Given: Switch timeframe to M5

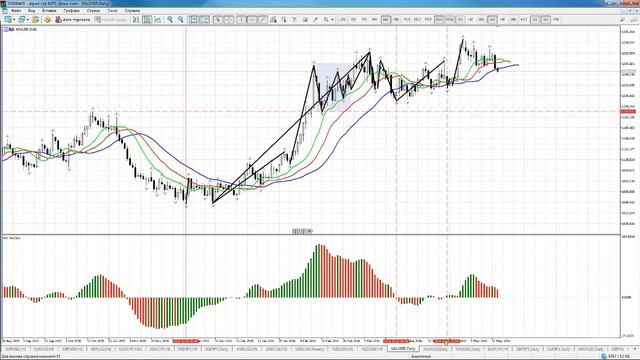Looking at the screenshot, I should [385, 20].
